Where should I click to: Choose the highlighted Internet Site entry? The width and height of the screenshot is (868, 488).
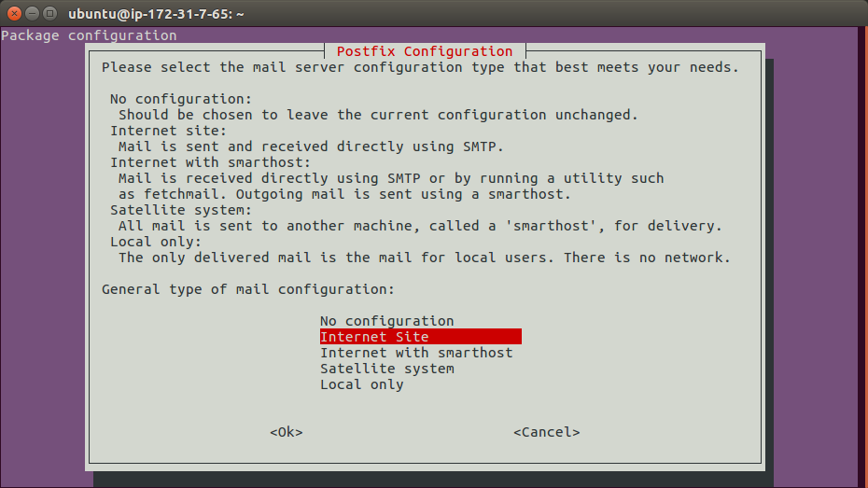(x=420, y=337)
